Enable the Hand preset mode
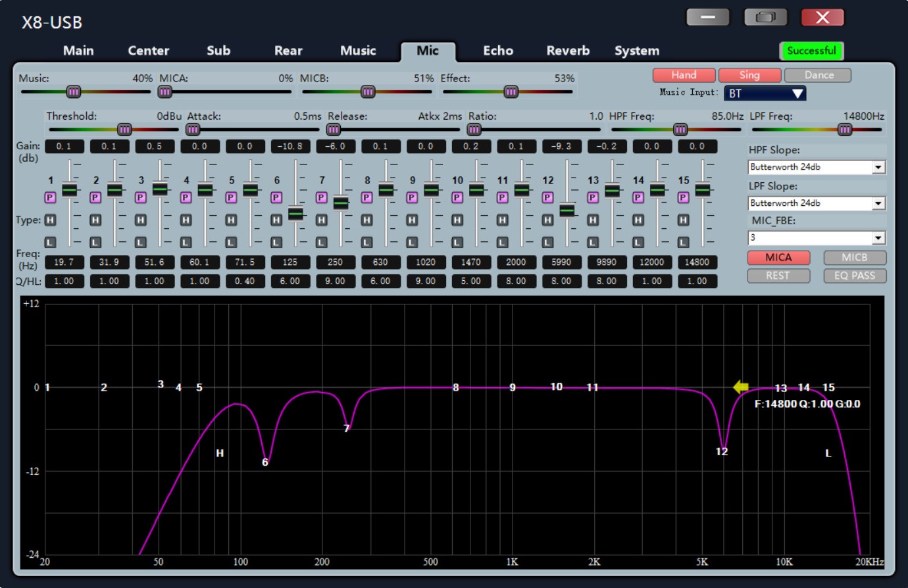 (x=684, y=75)
